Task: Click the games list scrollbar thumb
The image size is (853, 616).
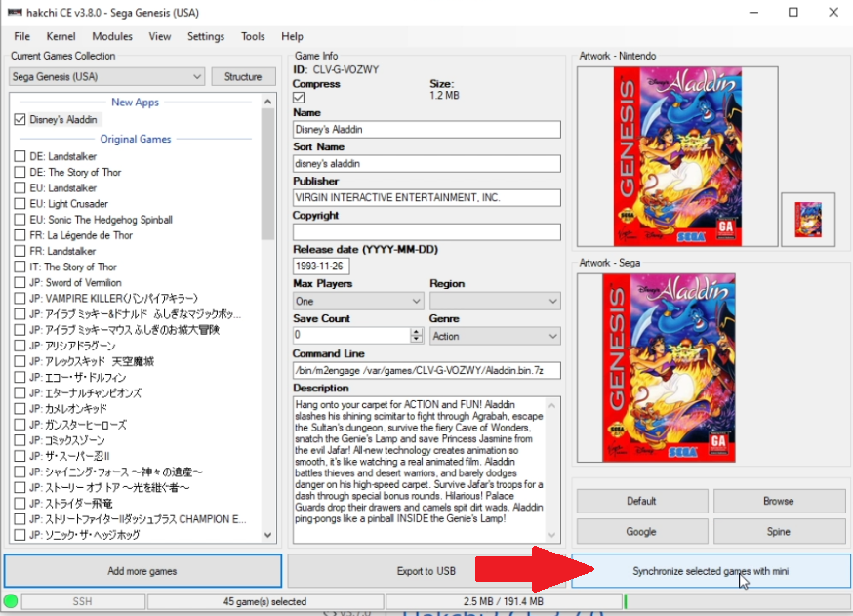Action: (267, 174)
